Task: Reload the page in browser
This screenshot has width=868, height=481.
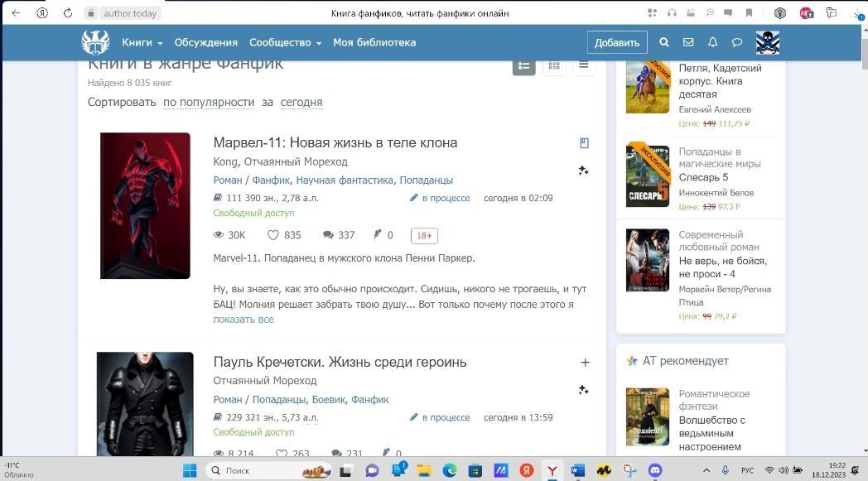Action: 68,12
